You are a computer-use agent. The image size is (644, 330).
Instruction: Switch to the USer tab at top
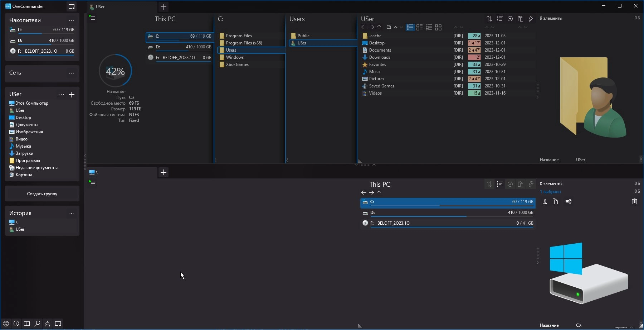pyautogui.click(x=122, y=7)
